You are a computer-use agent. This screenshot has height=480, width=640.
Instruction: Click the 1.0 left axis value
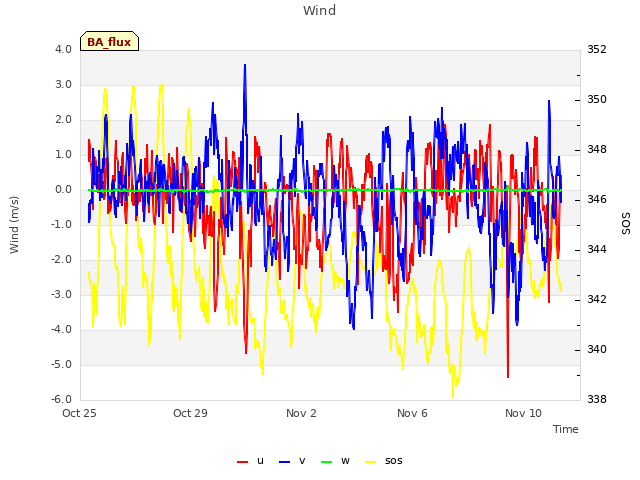point(63,155)
